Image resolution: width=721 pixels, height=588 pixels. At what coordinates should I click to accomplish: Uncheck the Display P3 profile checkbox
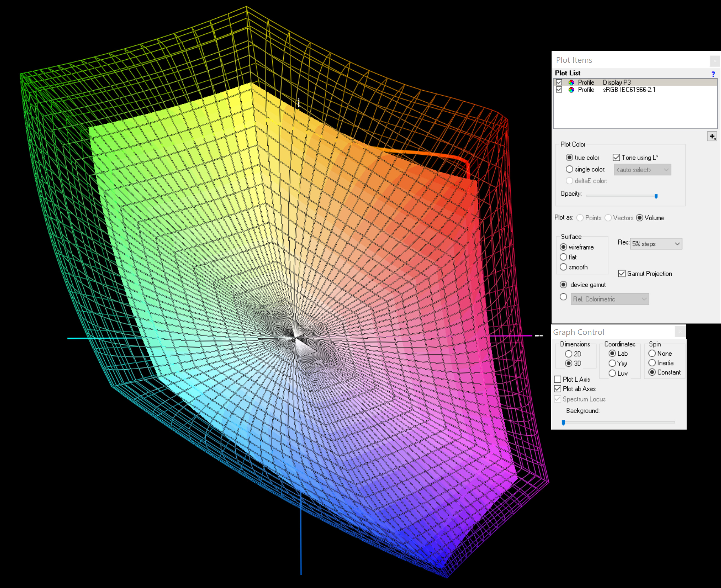559,82
